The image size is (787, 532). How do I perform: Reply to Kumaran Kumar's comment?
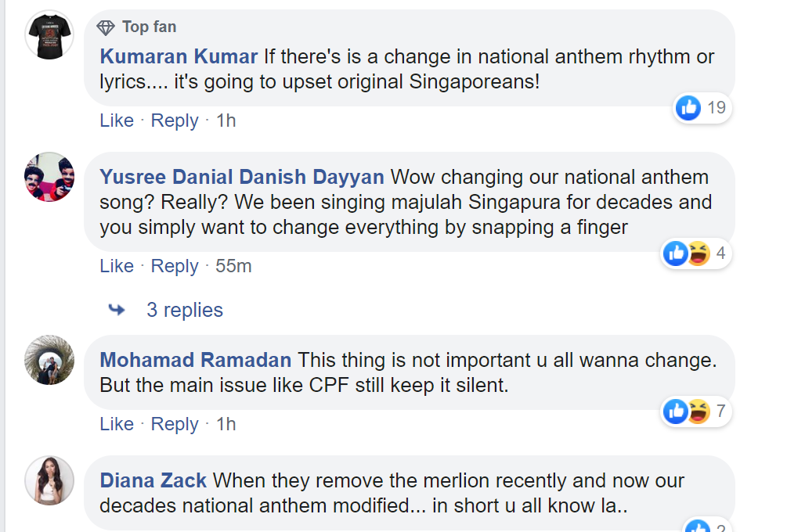point(175,120)
